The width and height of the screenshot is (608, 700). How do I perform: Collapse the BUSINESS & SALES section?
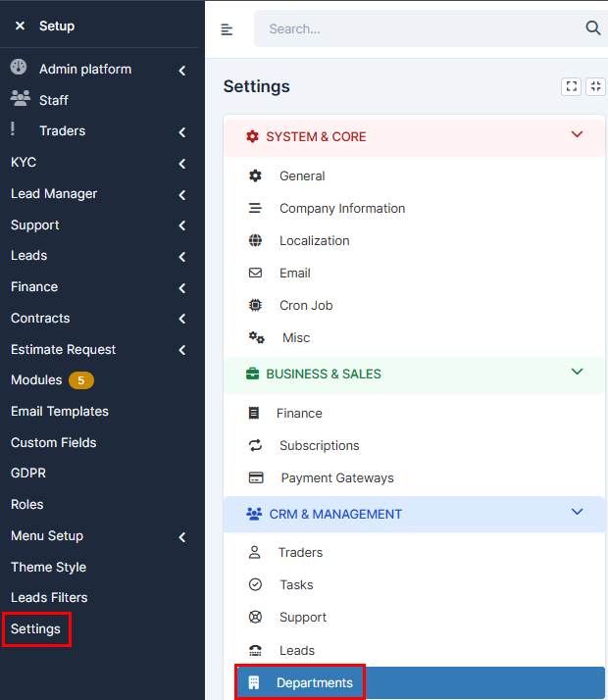tap(577, 373)
